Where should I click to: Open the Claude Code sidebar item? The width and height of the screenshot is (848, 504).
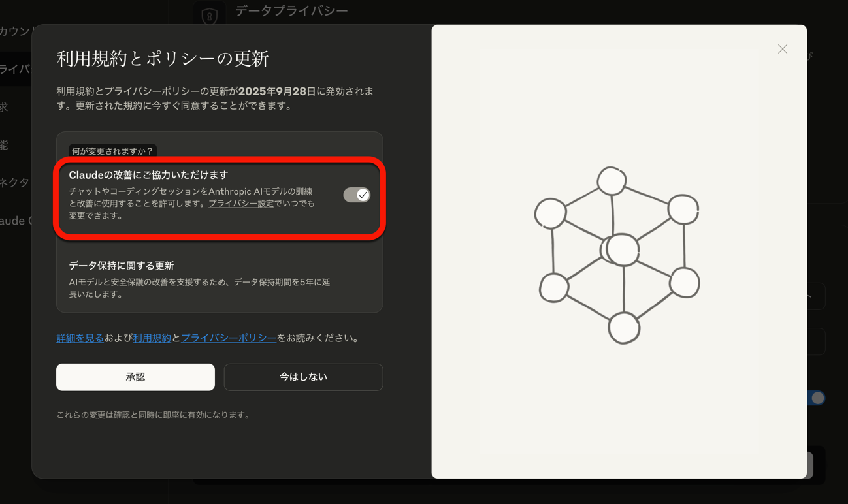pos(16,221)
